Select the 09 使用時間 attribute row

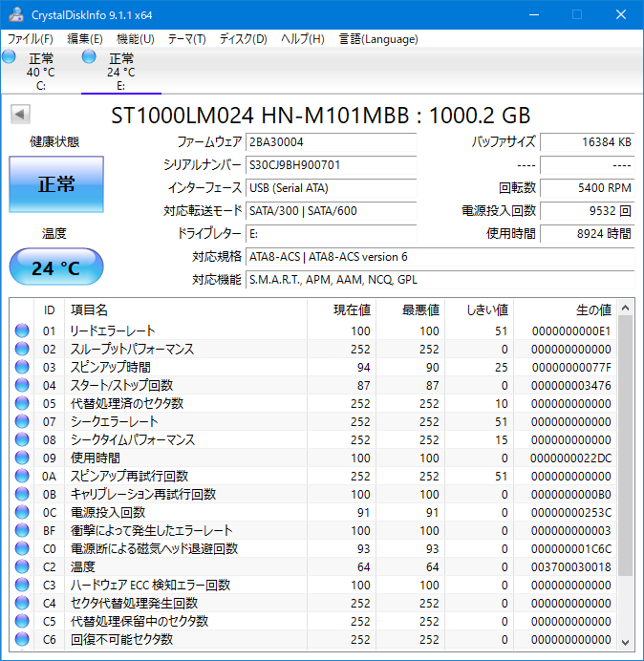315,458
